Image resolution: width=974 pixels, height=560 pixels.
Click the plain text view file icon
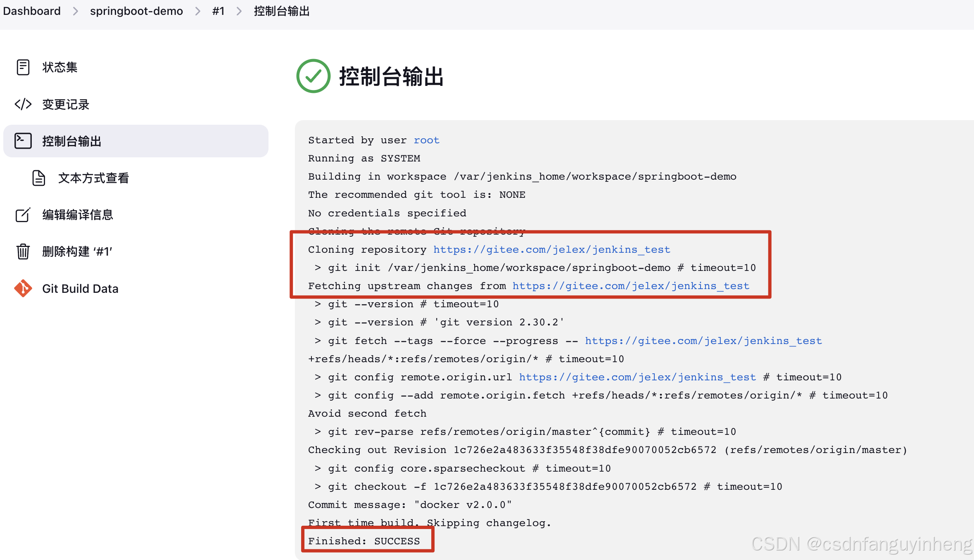click(x=39, y=178)
